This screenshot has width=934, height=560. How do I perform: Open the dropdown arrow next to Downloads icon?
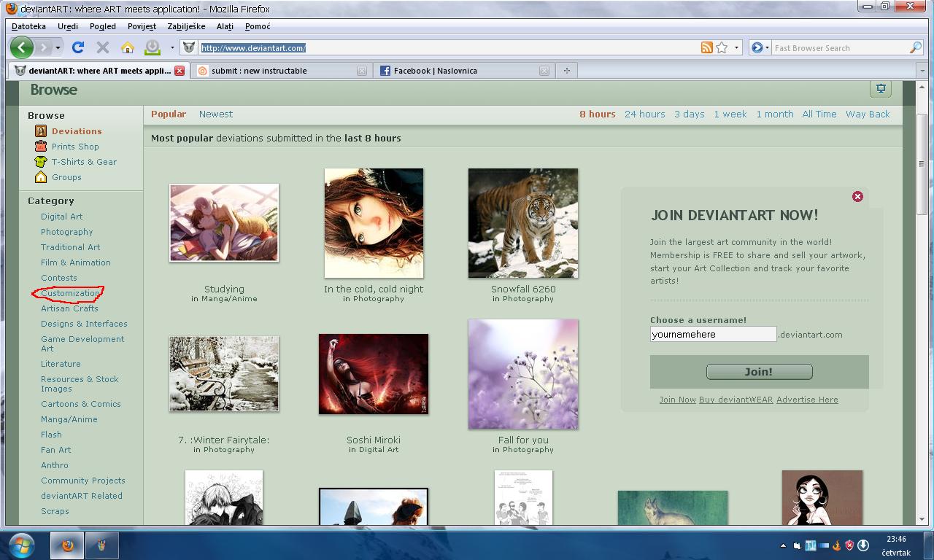172,47
